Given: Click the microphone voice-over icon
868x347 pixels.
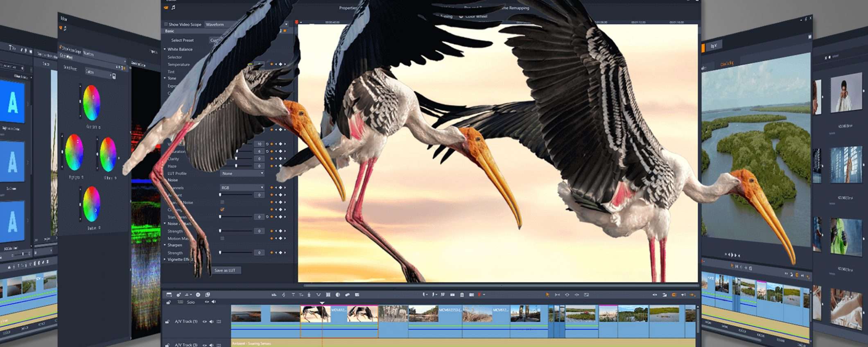Looking at the screenshot, I should tap(309, 295).
